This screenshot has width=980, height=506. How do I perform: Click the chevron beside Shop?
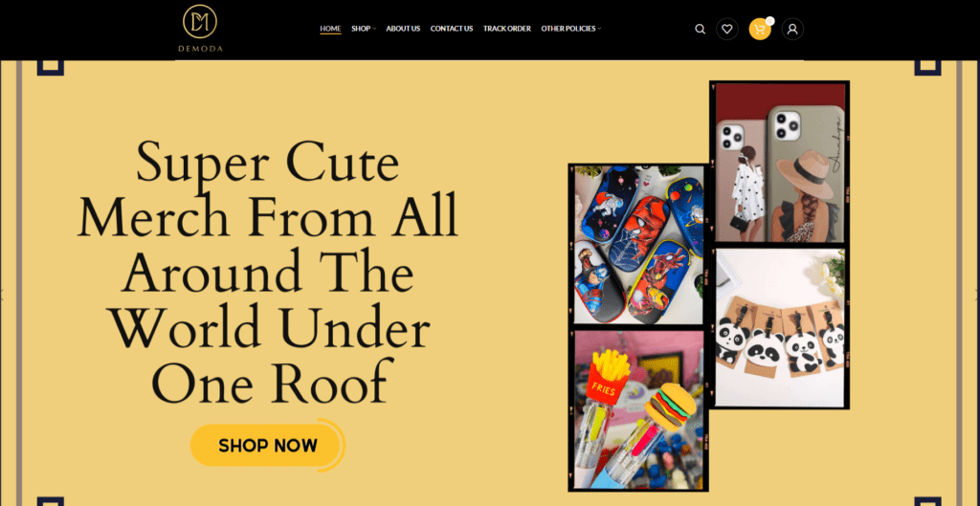point(374,29)
